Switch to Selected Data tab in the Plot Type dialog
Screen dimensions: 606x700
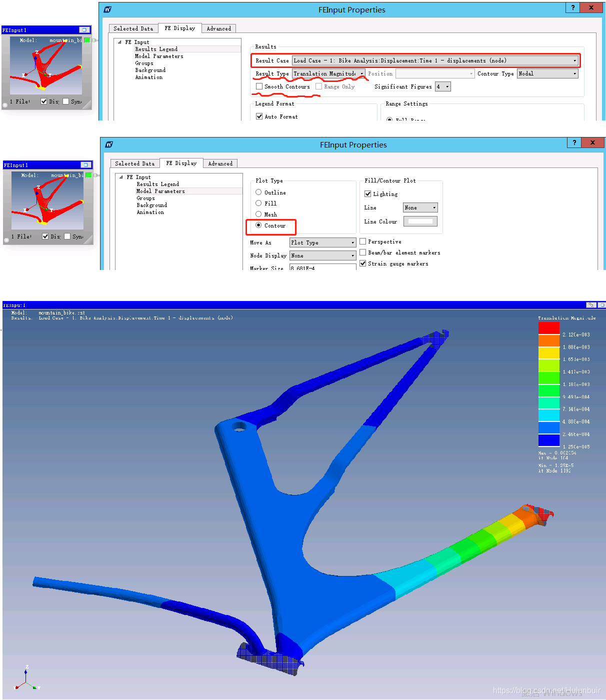click(134, 163)
